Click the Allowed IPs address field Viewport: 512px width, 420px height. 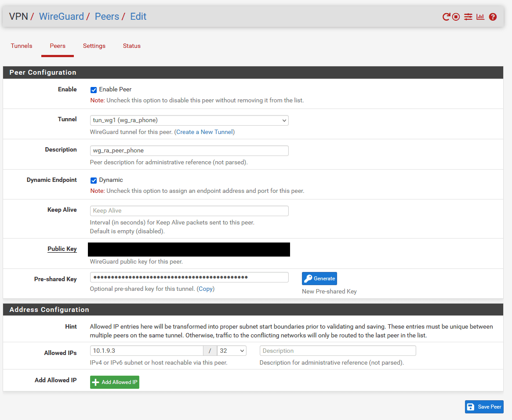[x=147, y=351]
